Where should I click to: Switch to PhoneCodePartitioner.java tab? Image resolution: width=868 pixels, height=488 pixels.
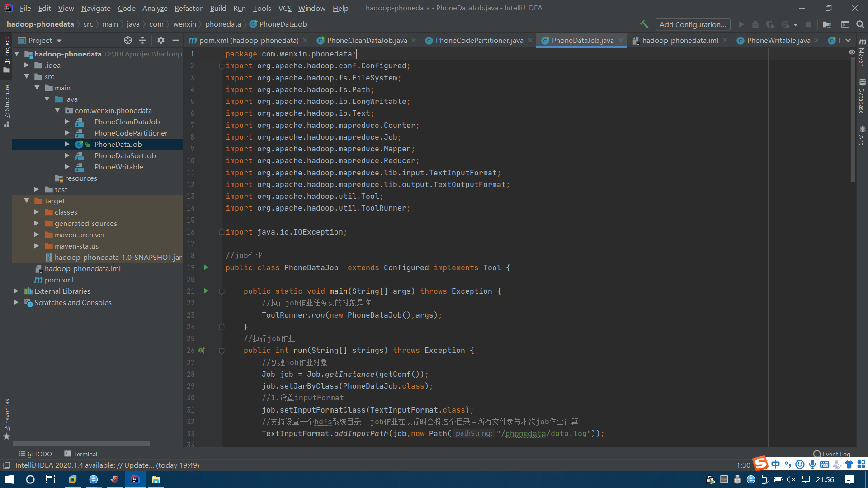479,40
